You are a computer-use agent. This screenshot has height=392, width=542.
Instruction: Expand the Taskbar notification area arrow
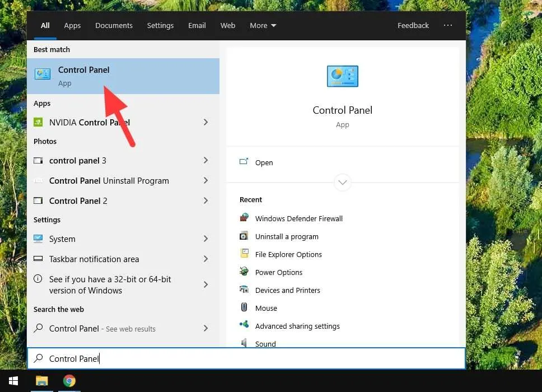coord(205,259)
